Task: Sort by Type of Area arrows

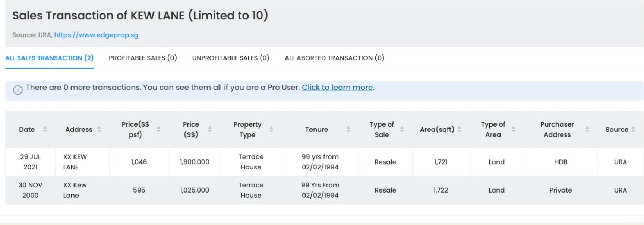Action: click(513, 129)
